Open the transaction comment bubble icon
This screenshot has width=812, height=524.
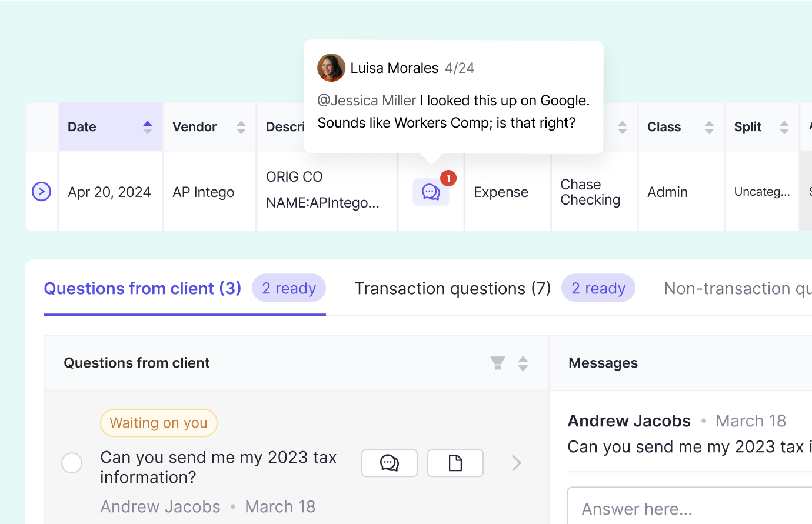click(431, 192)
